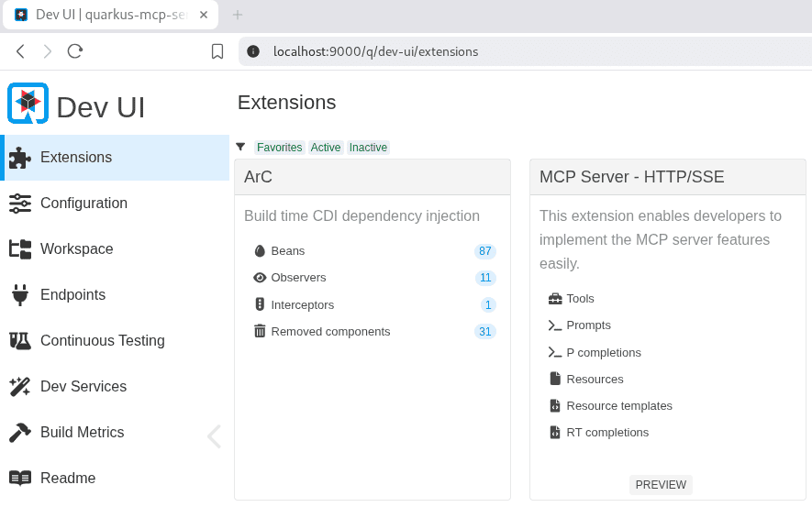Click the Observers count badge 11
Image resolution: width=812 pixels, height=507 pixels.
tap(485, 278)
